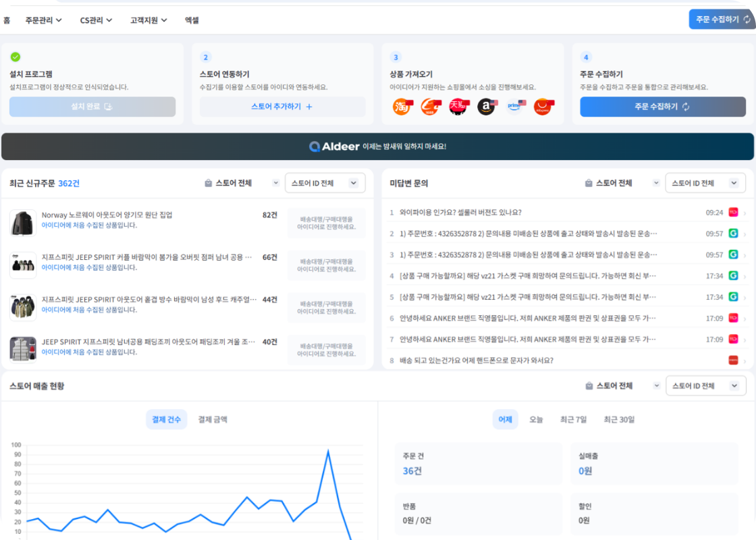Click the Amazon Prime marketplace icon
756x540 pixels.
[x=516, y=107]
